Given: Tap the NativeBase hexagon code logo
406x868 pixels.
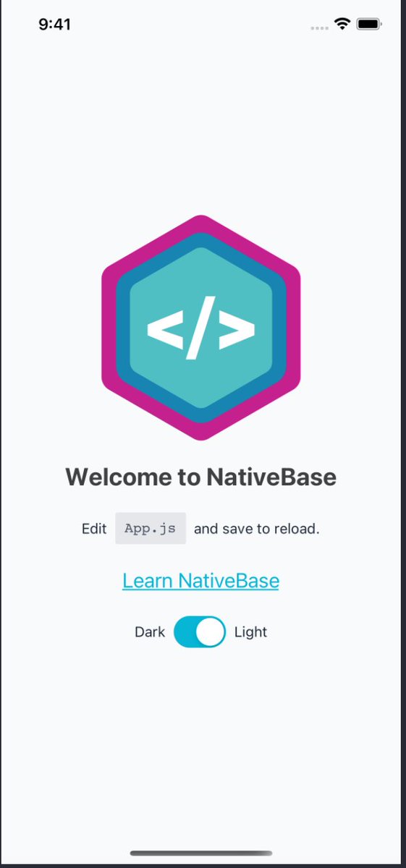Looking at the screenshot, I should [x=201, y=328].
